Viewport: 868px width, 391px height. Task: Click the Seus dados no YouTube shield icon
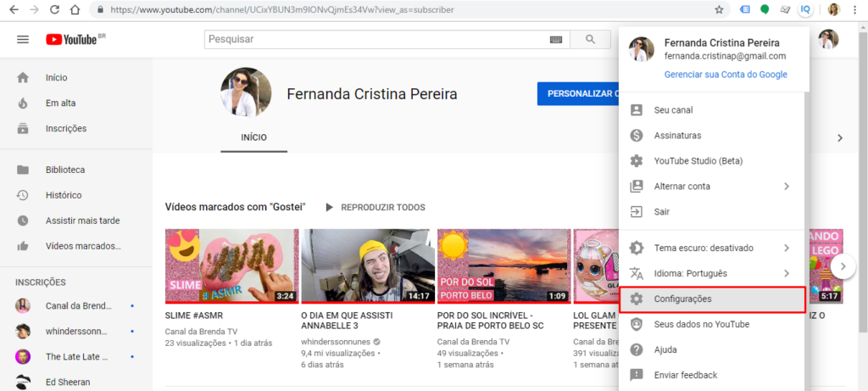point(637,325)
